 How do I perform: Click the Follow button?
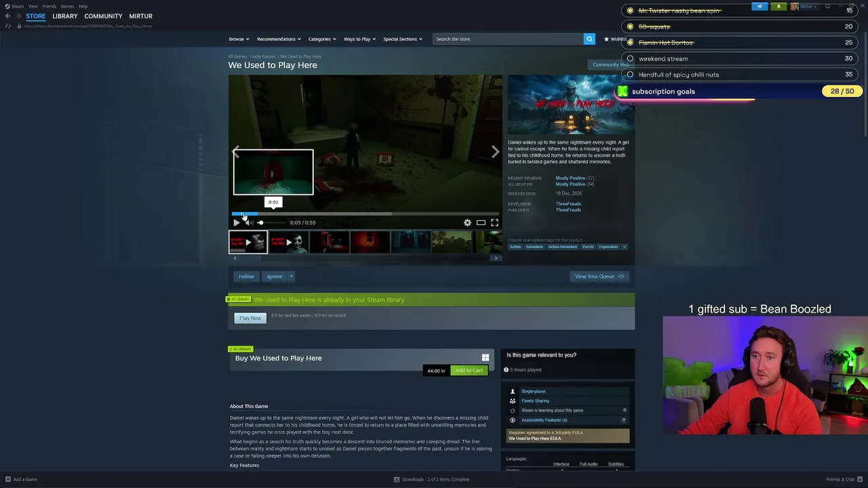[246, 276]
